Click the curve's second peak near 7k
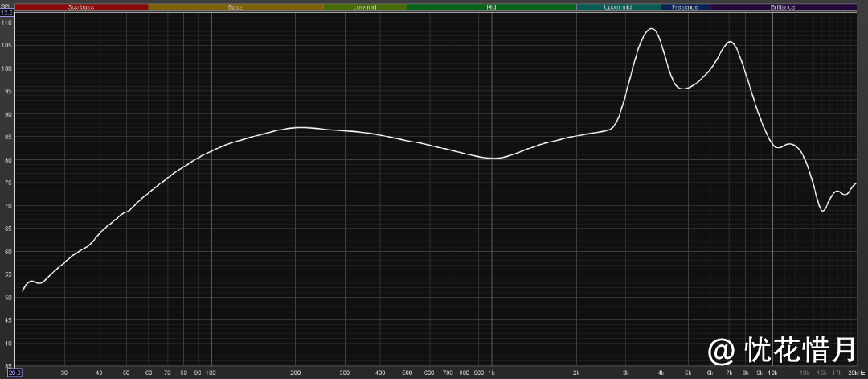The image size is (868, 379). [730, 42]
